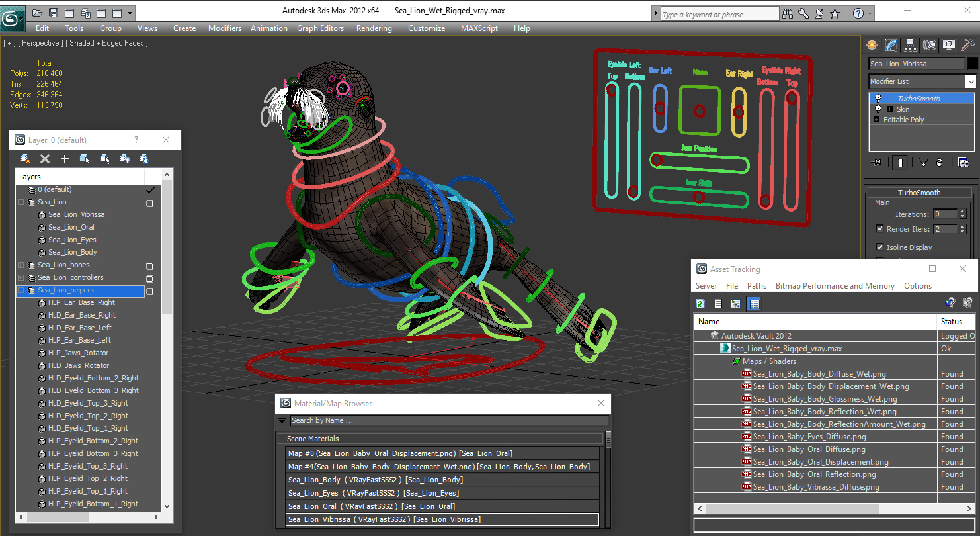Open the Rendering menu

(x=374, y=28)
